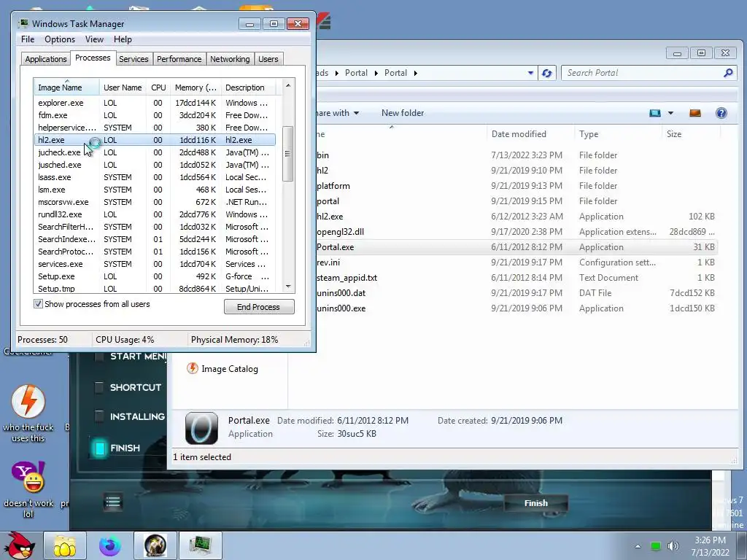Click the INSTALLING installer step checkbox

[98, 416]
